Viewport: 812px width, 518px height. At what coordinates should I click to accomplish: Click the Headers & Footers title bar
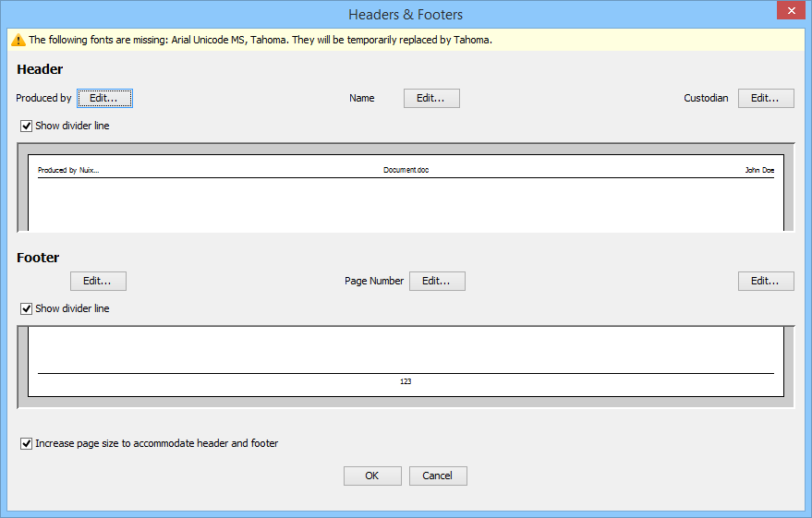pyautogui.click(x=406, y=14)
